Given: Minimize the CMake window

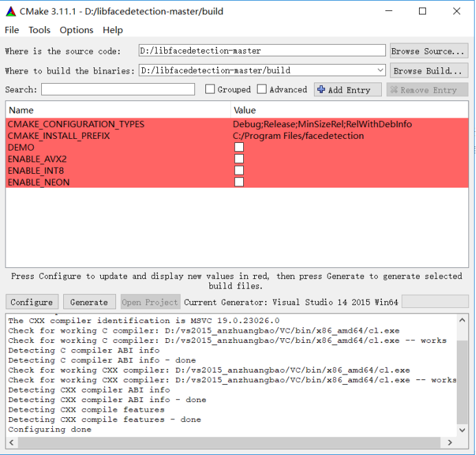Looking at the screenshot, I should pyautogui.click(x=389, y=11).
